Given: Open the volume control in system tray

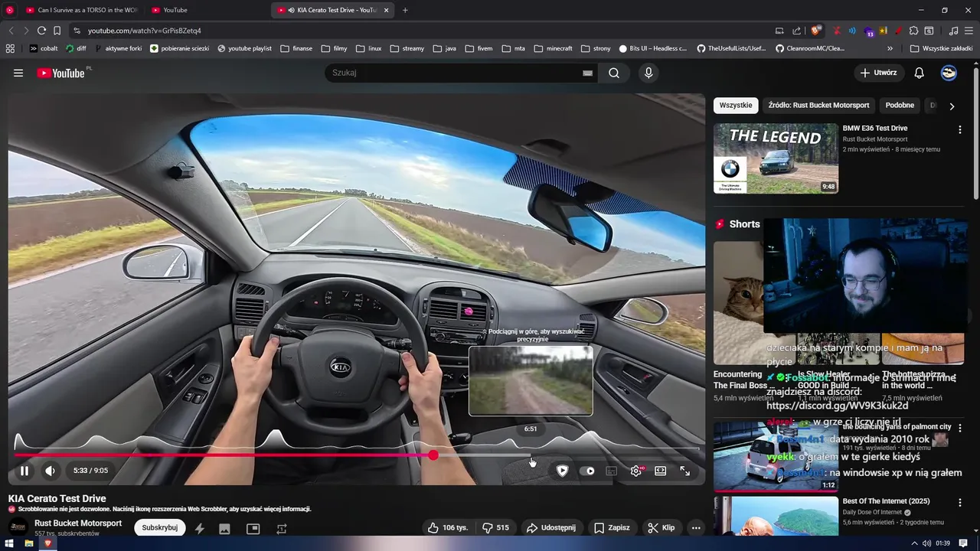Looking at the screenshot, I should [926, 543].
